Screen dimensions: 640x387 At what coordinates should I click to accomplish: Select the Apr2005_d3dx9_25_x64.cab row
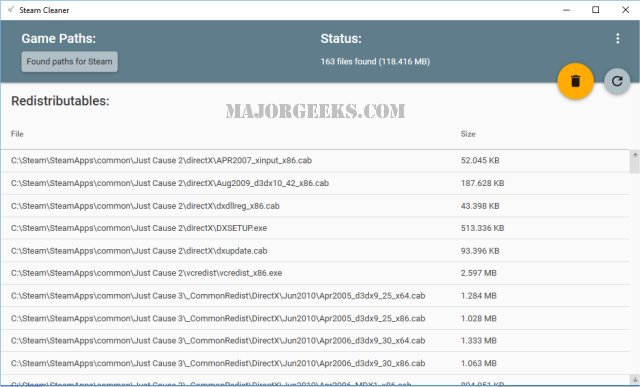pyautogui.click(x=315, y=296)
